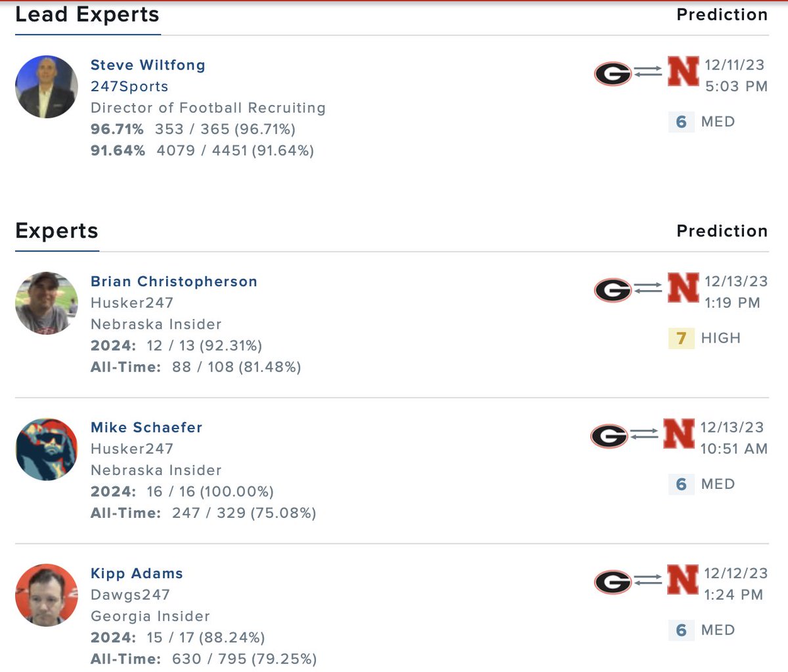Open Steve Wiltfong's profile link
The width and height of the screenshot is (788, 672).
148,65
